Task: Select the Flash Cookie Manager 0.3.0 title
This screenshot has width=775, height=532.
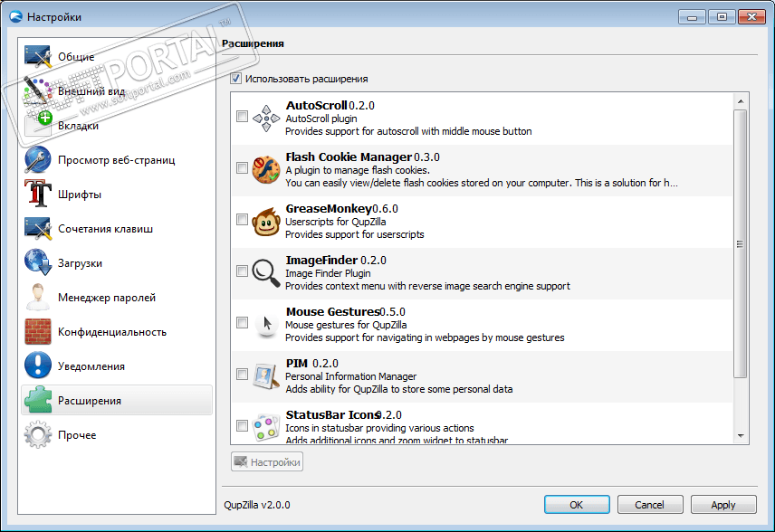Action: (362, 157)
